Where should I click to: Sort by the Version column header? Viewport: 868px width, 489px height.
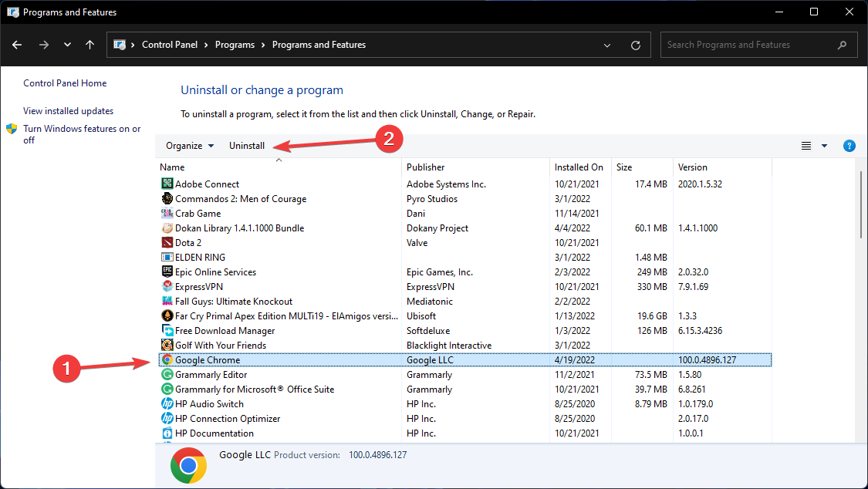(x=722, y=167)
